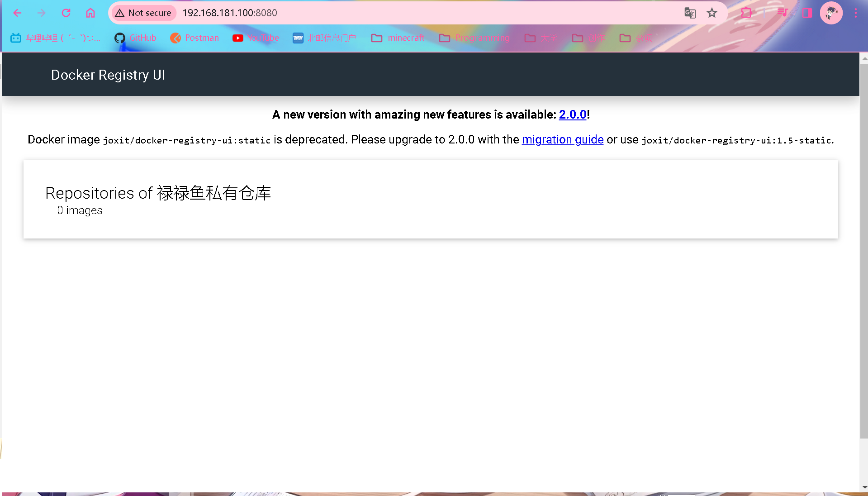
Task: Click the Repositories of 禄禄鱼私有仓库 heading
Action: click(x=158, y=193)
